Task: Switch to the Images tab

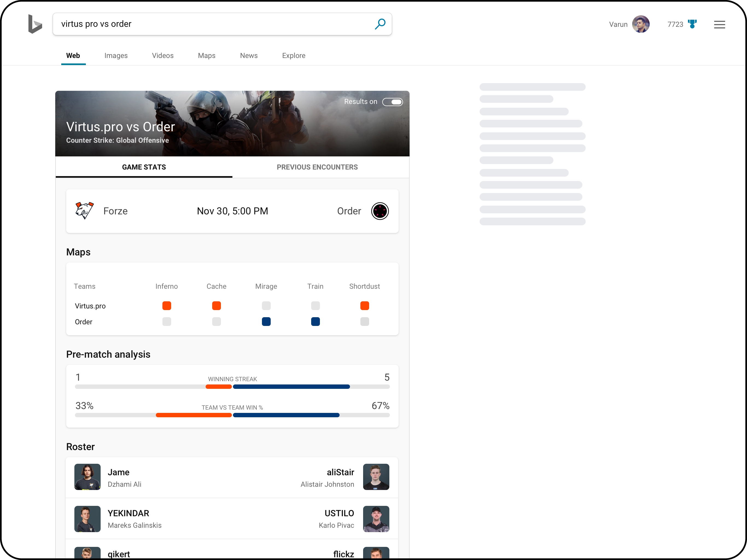Action: 116,56
